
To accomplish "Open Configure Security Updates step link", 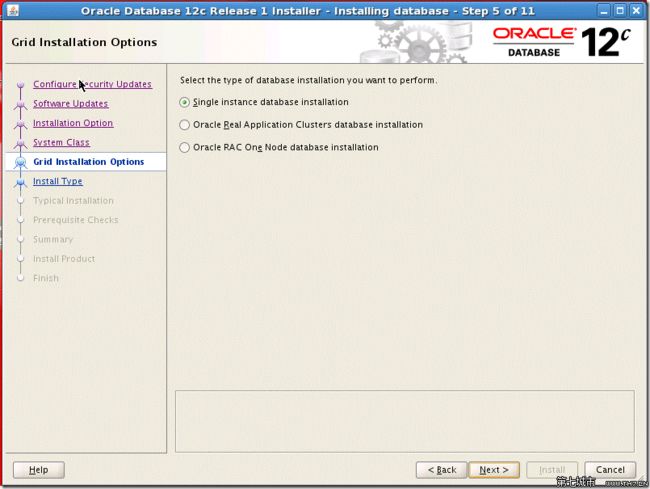I will [x=92, y=84].
